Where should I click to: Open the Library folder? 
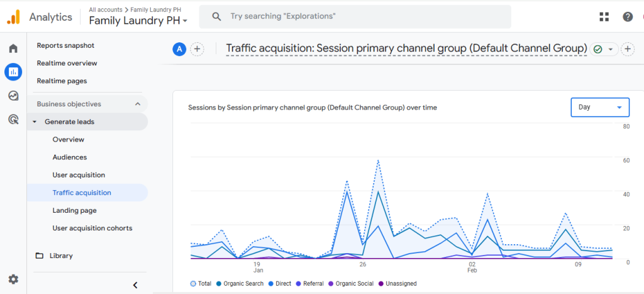coord(60,256)
